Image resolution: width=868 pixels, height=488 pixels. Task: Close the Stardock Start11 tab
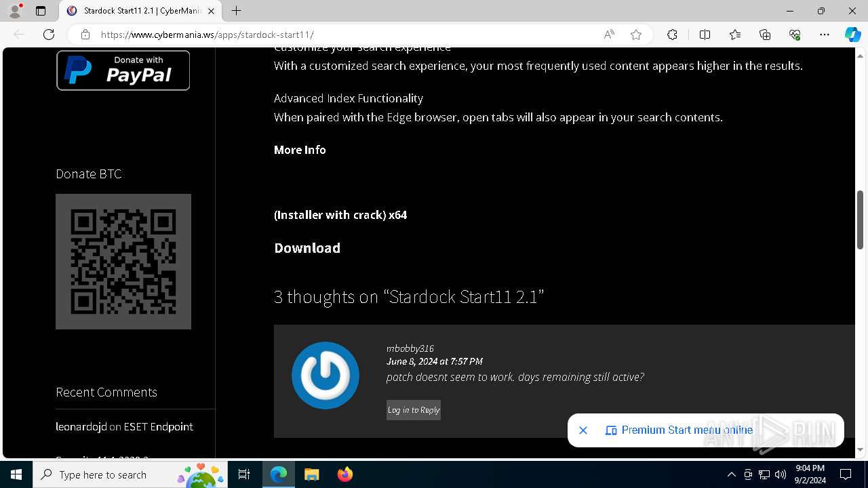[211, 11]
